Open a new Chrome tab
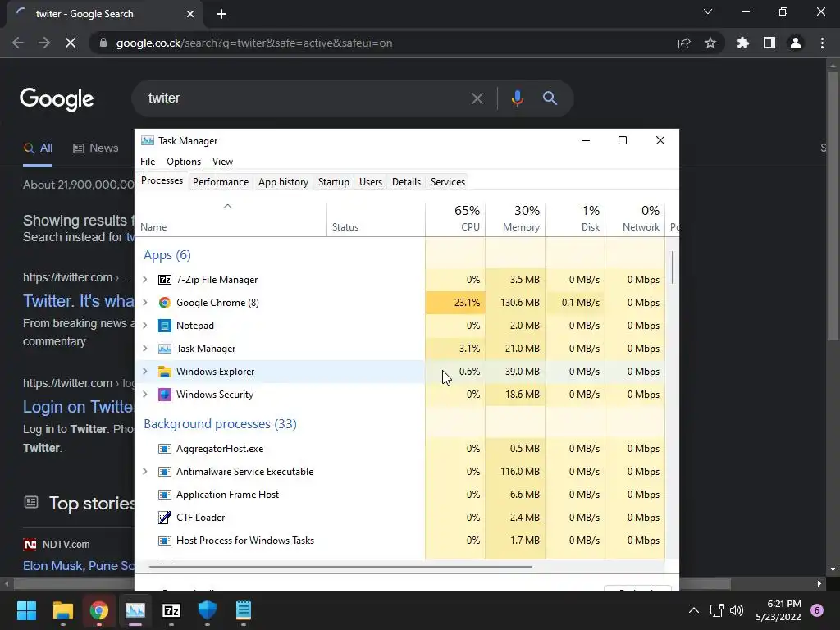The width and height of the screenshot is (840, 630). (x=221, y=14)
